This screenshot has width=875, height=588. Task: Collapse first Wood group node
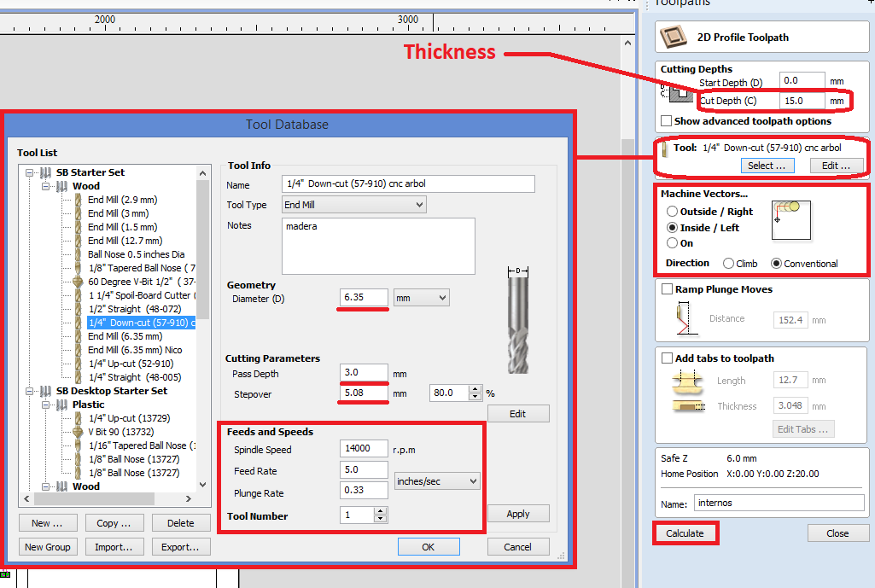click(x=46, y=186)
